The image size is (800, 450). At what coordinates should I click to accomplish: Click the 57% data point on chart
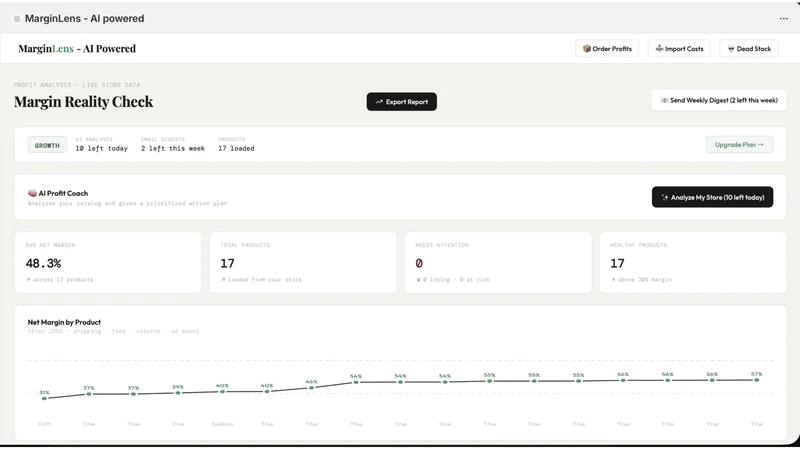pos(757,380)
